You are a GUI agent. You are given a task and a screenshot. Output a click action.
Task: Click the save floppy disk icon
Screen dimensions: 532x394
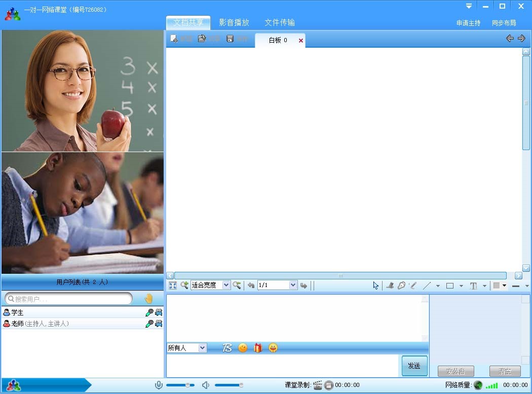(230, 39)
